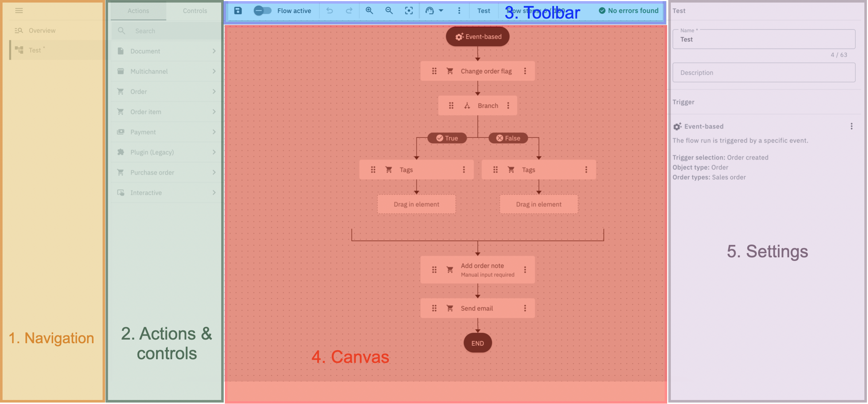Click the Interactive category icon

(121, 193)
